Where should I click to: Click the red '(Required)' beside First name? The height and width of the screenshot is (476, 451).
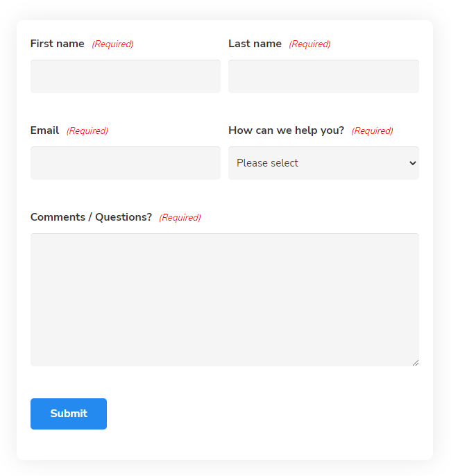pos(112,44)
